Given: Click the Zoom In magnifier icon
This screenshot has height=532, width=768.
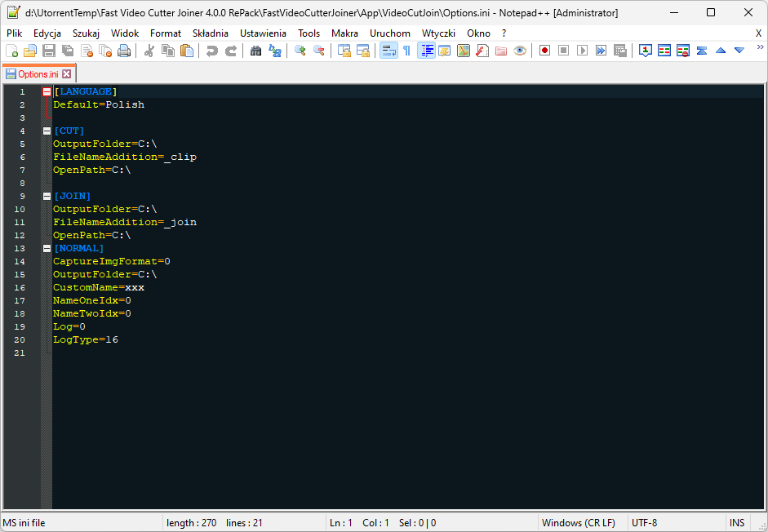Looking at the screenshot, I should point(300,51).
